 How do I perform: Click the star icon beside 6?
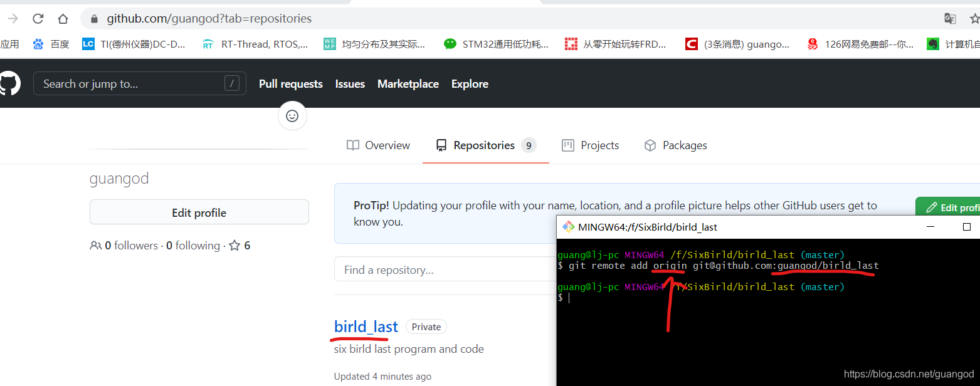[234, 246]
